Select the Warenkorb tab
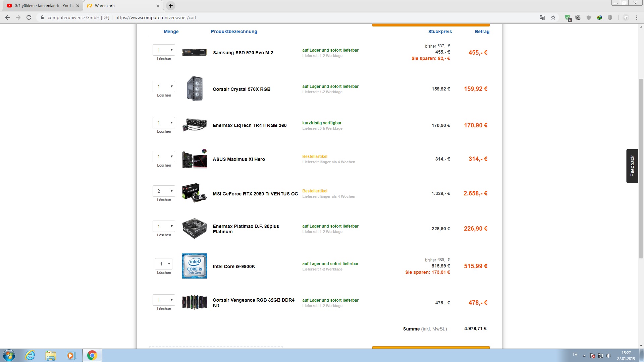 [123, 6]
